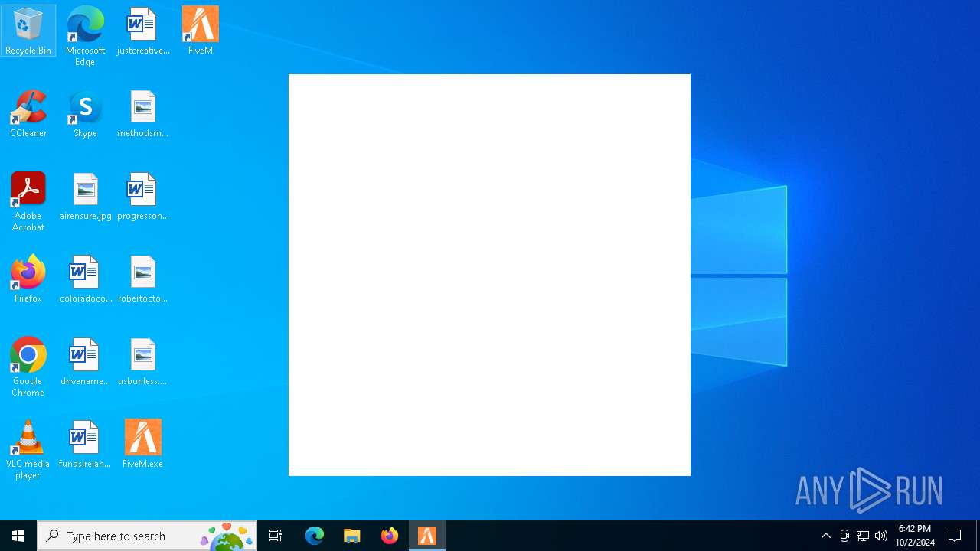980x551 pixels.
Task: Open Task View from the taskbar
Action: point(276,536)
